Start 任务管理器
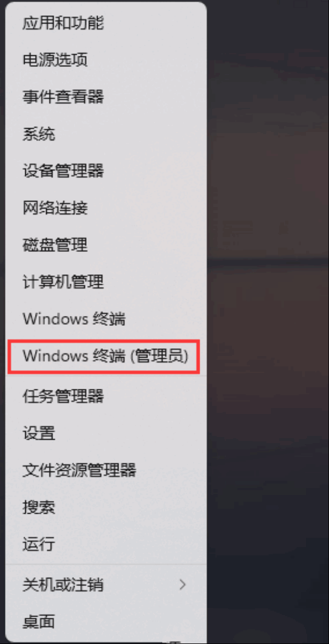Viewport: 329px width, 644px height. [106, 396]
